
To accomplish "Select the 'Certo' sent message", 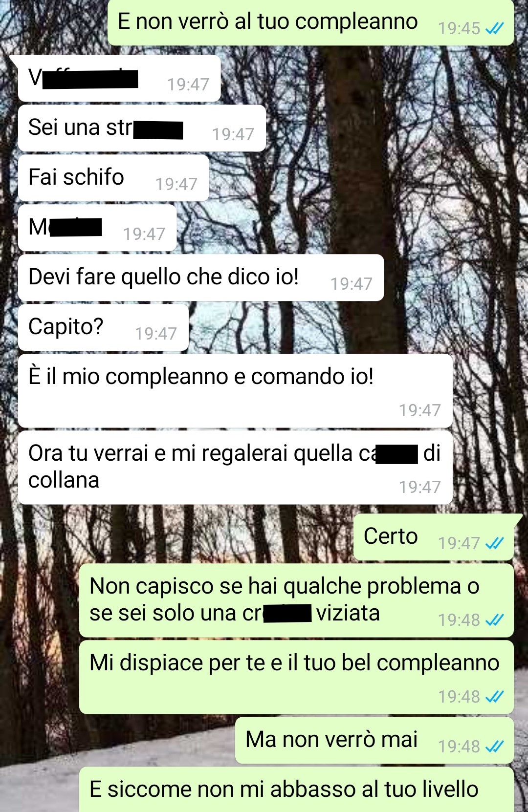I will 434,537.
